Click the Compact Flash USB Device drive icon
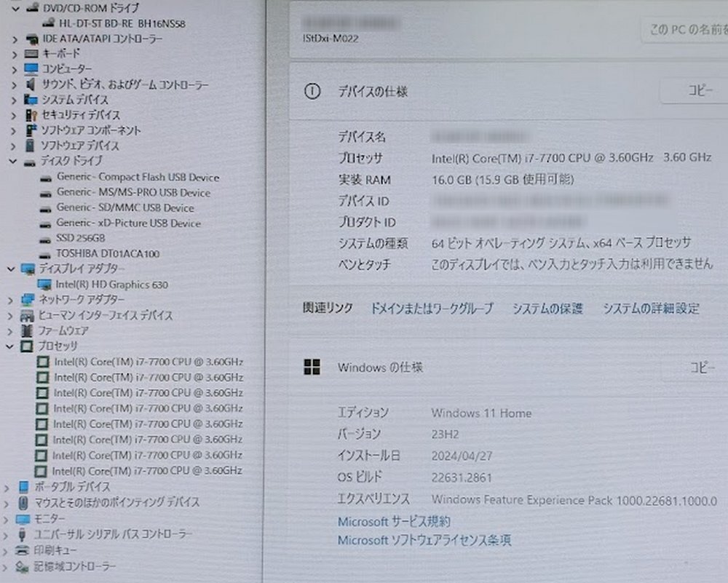 (45, 178)
